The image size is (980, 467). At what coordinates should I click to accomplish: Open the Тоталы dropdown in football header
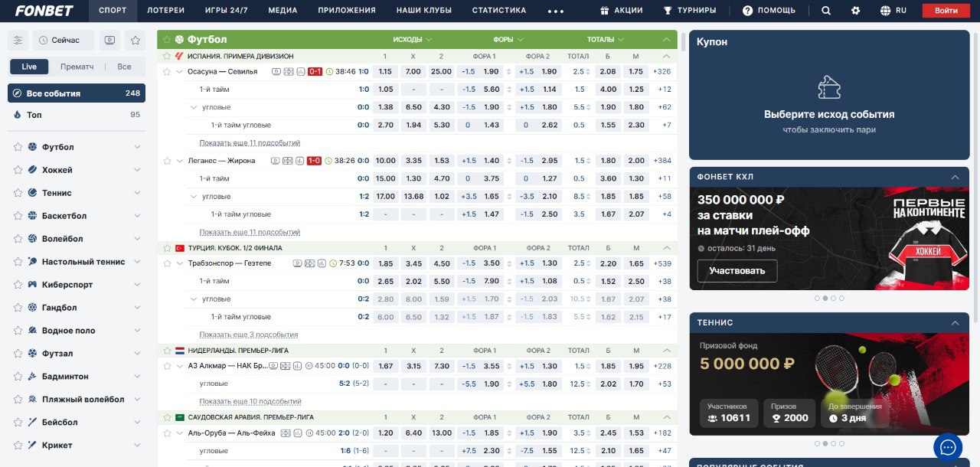[606, 39]
